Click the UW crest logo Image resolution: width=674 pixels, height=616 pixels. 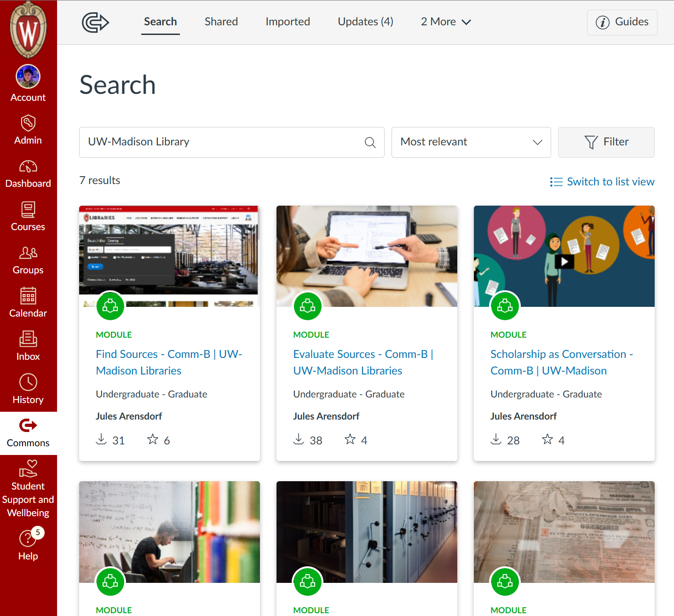(28, 30)
